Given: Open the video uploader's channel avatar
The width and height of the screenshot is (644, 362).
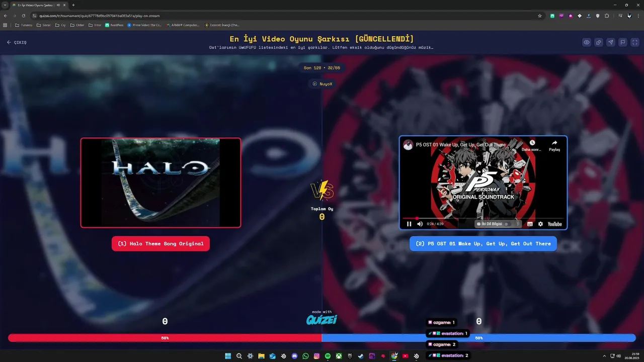Looking at the screenshot, I should (x=408, y=145).
